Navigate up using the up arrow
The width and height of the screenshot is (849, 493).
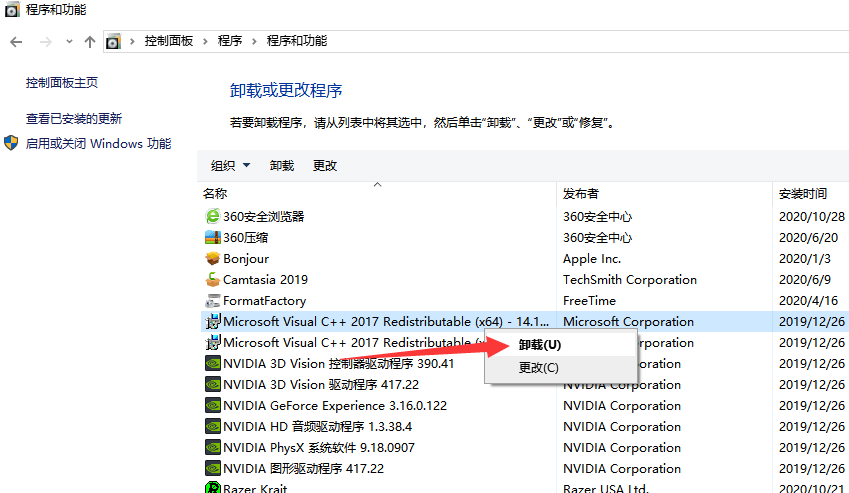90,41
